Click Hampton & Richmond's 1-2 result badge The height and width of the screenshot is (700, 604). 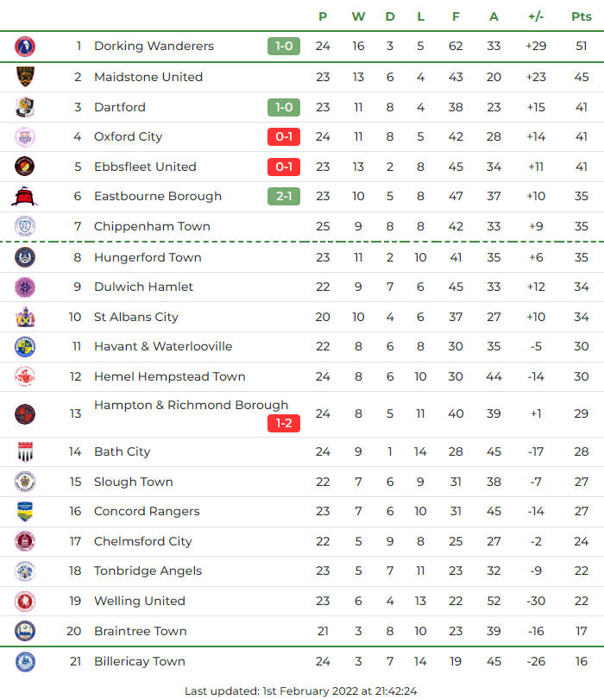pyautogui.click(x=284, y=424)
